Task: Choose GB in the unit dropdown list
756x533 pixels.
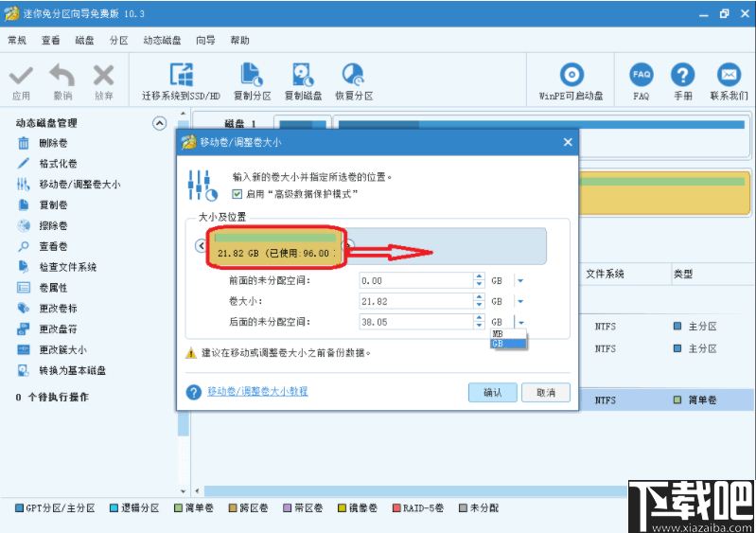Action: tap(508, 344)
